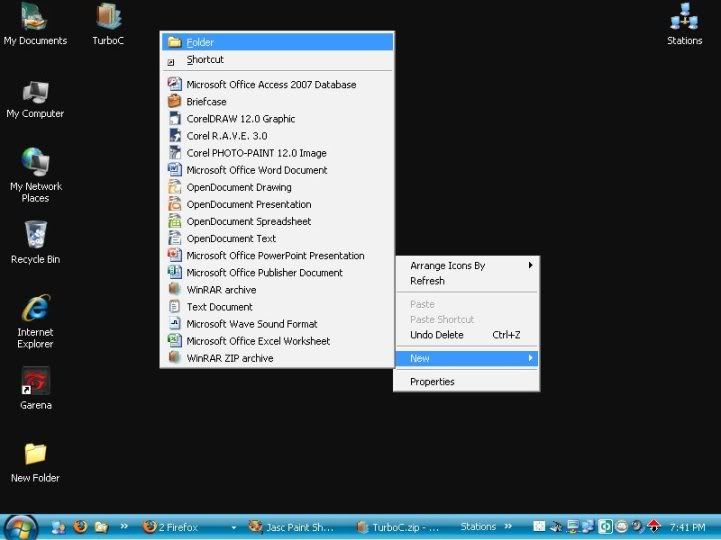The width and height of the screenshot is (721, 540).
Task: Create a Microsoft Office Access 2007 Database
Action: (277, 85)
